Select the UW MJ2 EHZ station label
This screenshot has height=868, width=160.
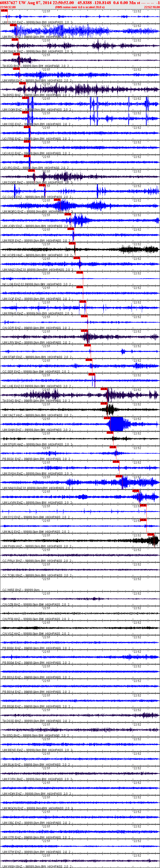pyautogui.click(x=36, y=531)
